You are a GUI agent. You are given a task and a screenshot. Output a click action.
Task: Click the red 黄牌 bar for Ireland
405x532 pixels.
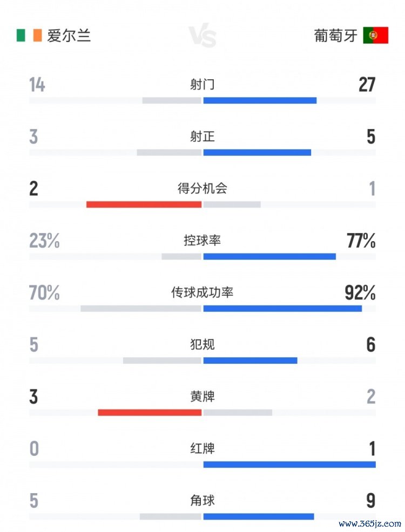tap(150, 413)
